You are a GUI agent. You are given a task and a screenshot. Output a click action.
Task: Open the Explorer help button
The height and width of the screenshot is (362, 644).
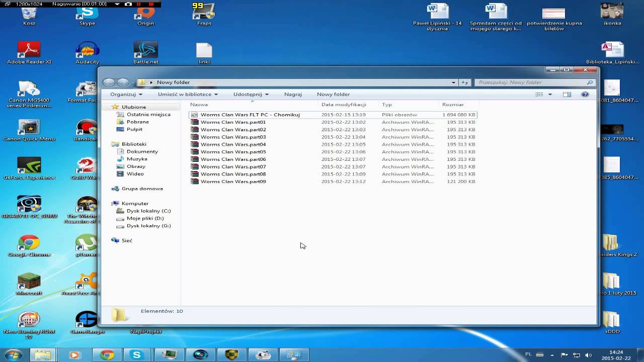585,94
